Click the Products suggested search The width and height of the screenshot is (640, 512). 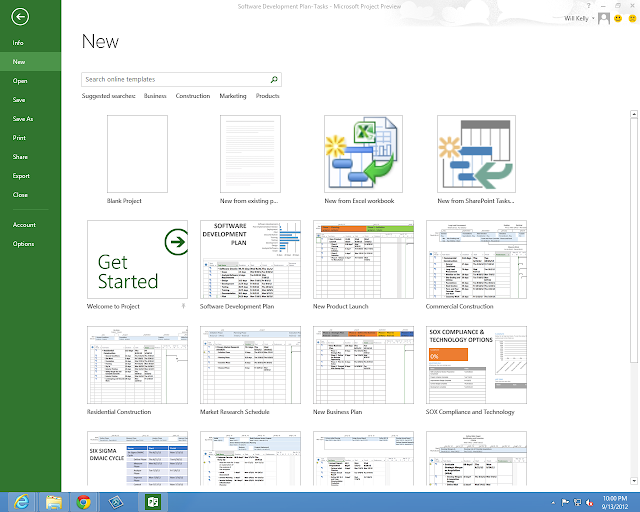click(267, 96)
